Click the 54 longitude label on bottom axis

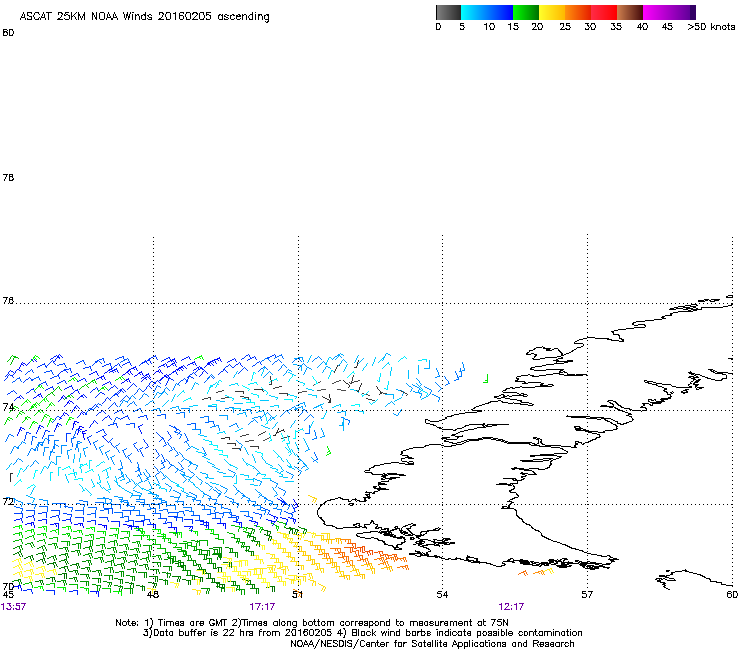coord(442,595)
